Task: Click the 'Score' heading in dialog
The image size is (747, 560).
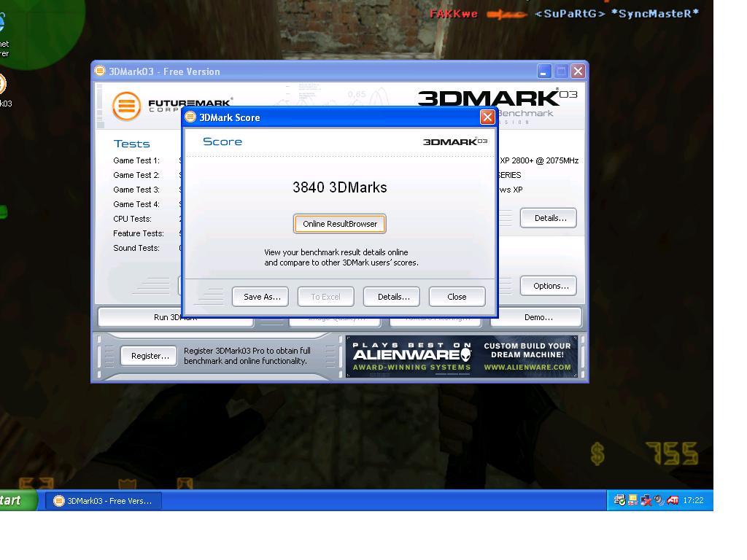Action: pyautogui.click(x=222, y=141)
